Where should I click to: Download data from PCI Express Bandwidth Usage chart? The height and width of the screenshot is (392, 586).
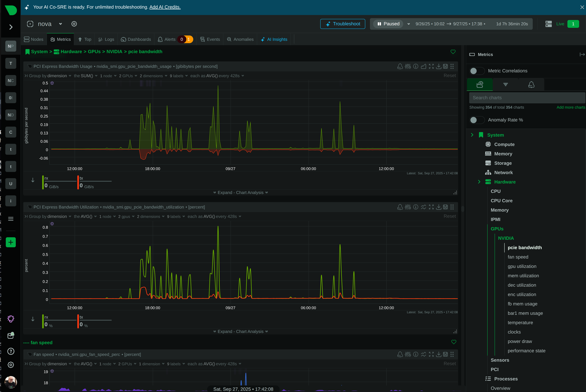tap(439, 66)
